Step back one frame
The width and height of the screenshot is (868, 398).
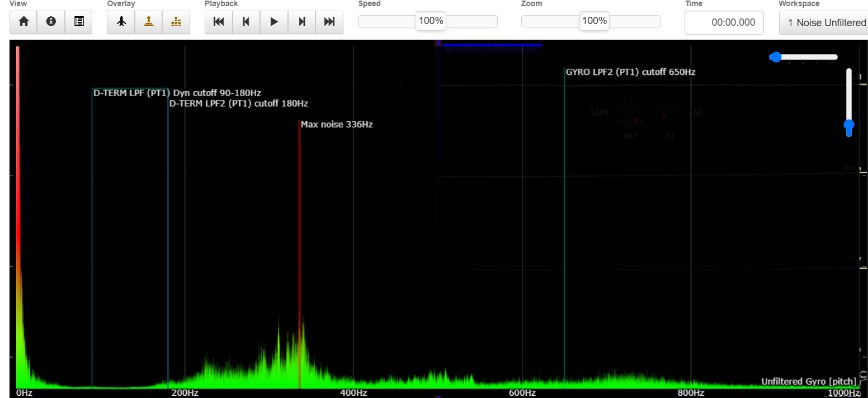246,22
